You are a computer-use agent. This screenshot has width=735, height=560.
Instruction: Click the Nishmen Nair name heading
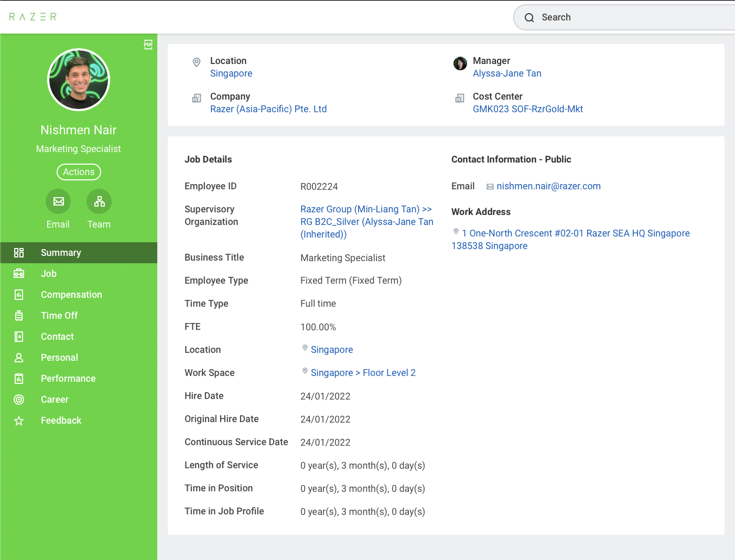point(79,130)
